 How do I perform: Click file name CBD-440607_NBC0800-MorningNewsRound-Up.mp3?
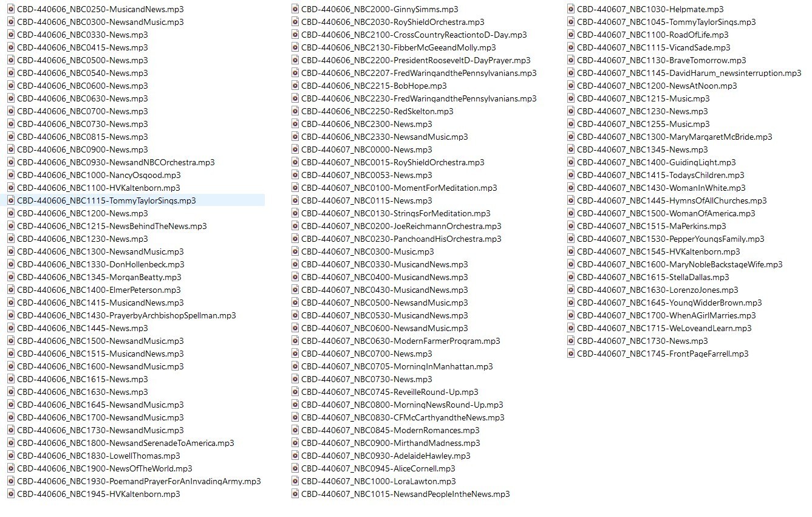point(402,405)
